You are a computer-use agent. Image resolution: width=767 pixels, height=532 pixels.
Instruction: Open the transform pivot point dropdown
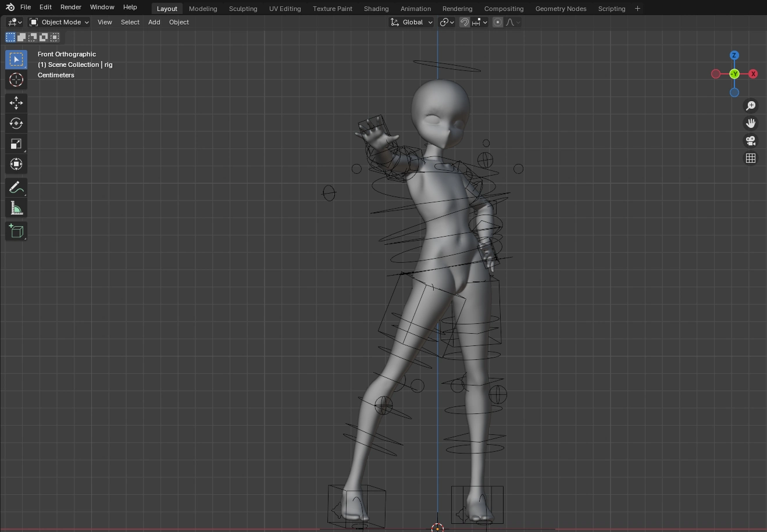[447, 22]
